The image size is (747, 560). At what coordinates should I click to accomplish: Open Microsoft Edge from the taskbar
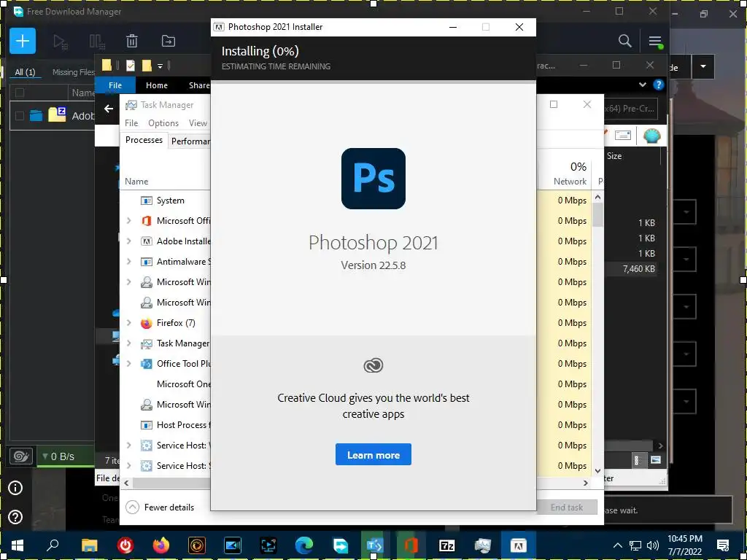304,545
